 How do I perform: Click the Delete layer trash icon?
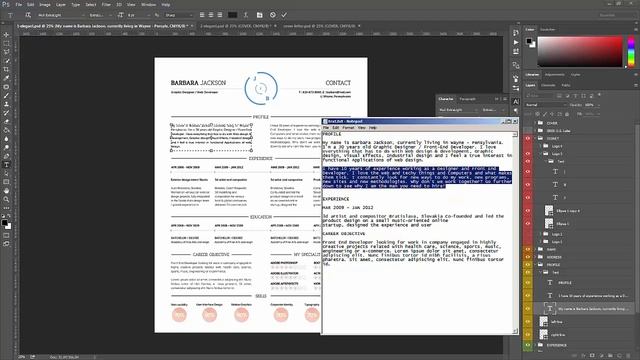click(629, 356)
